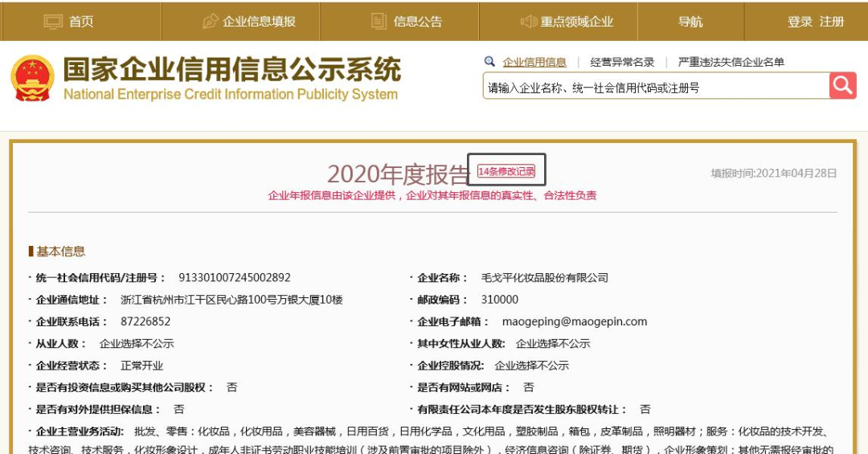Select the 严重违法失信企业名单 search tab
The width and height of the screenshot is (868, 454).
click(x=731, y=62)
